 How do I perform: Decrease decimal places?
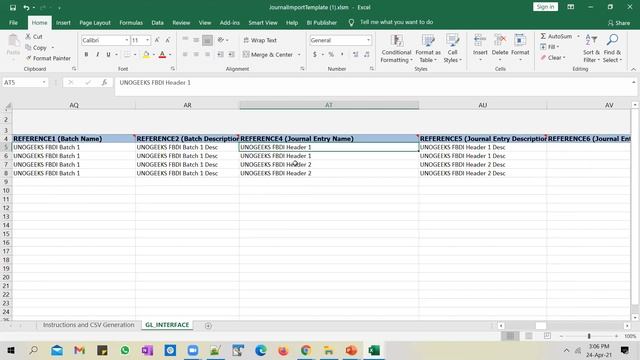(367, 54)
